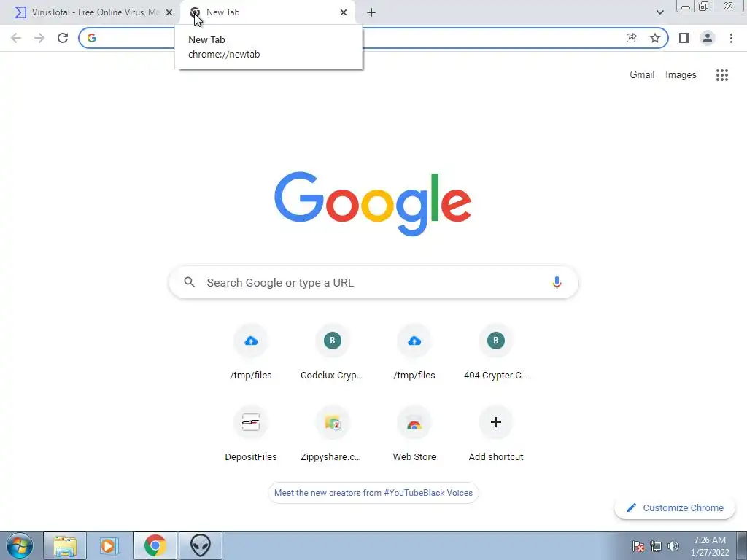Screen dimensions: 747x560
Task: Open the Codelux Cryp... shortcut
Action: click(x=332, y=353)
